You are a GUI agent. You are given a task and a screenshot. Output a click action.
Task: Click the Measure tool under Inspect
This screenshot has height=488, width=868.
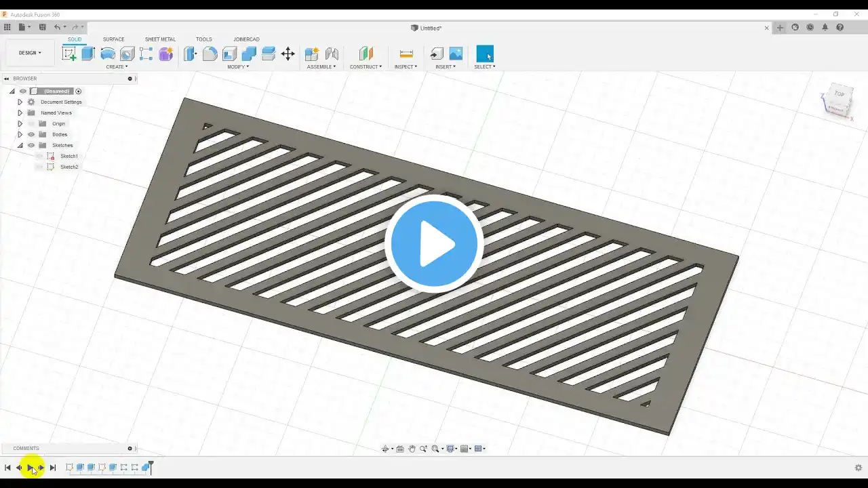click(x=406, y=54)
